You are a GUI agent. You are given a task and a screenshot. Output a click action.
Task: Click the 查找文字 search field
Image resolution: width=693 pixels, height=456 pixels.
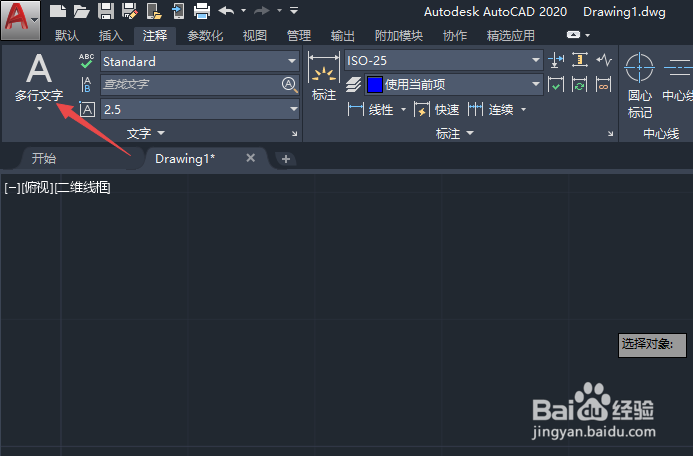pos(190,84)
